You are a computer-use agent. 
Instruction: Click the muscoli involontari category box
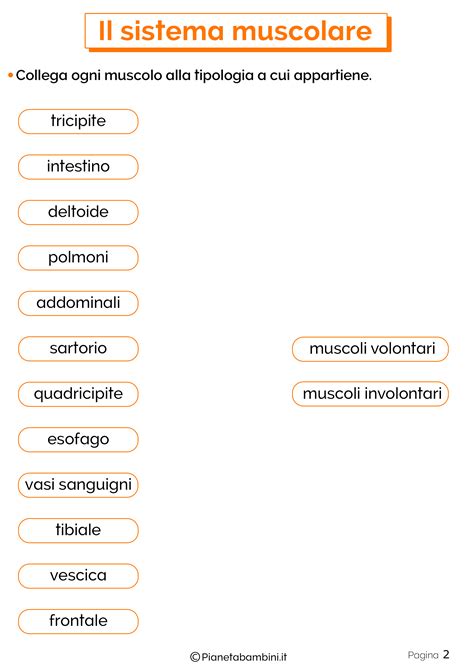(371, 394)
